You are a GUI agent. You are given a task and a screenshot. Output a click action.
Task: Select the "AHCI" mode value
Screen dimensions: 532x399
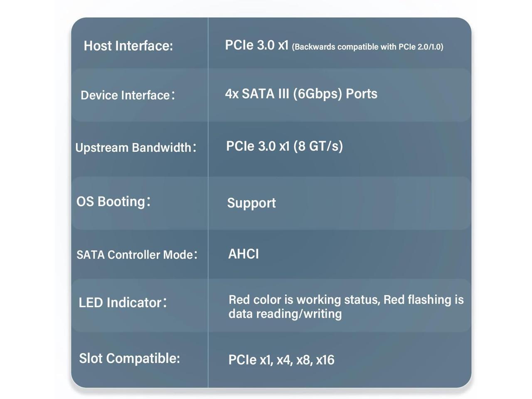point(244,254)
